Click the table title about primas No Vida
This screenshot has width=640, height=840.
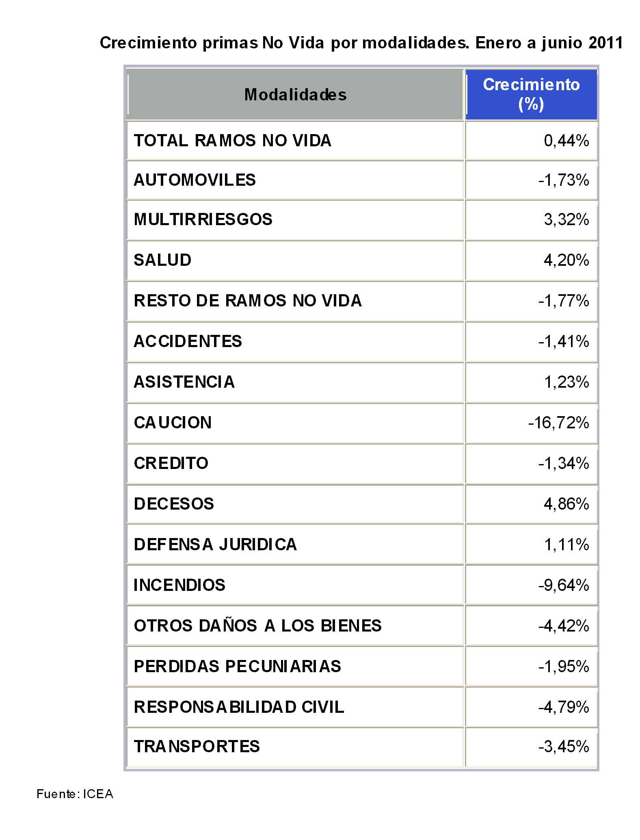point(361,43)
